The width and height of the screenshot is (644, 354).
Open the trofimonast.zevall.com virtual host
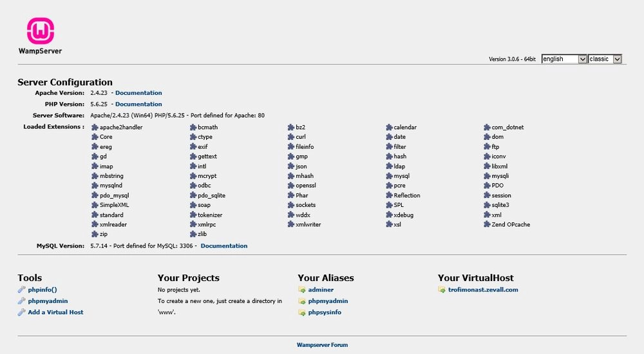pyautogui.click(x=483, y=290)
